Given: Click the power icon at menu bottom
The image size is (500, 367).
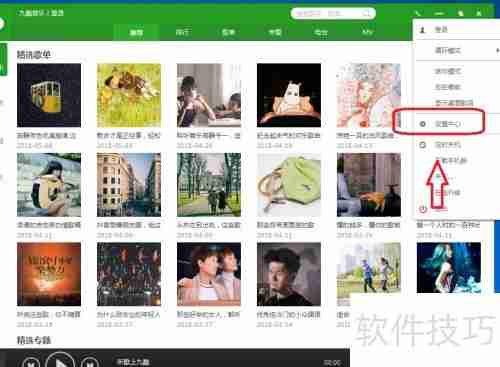Looking at the screenshot, I should 423,209.
